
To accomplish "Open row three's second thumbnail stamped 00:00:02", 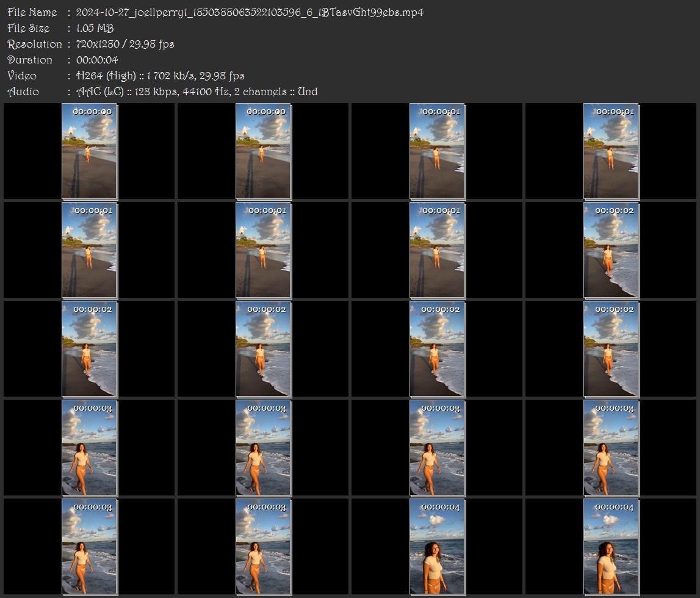I will [264, 349].
